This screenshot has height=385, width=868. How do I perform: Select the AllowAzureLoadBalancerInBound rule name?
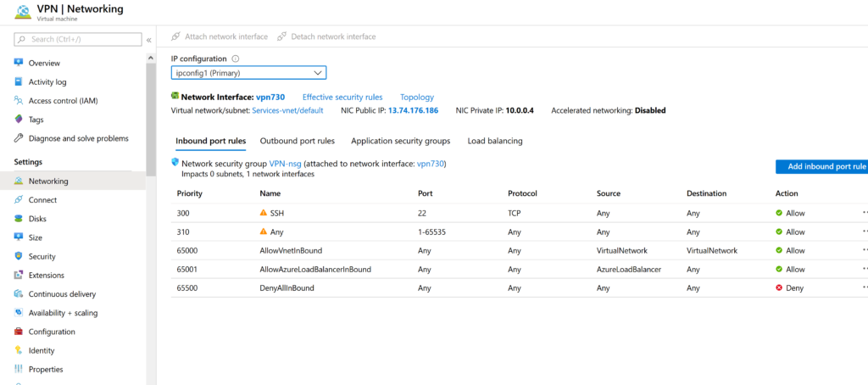[315, 269]
